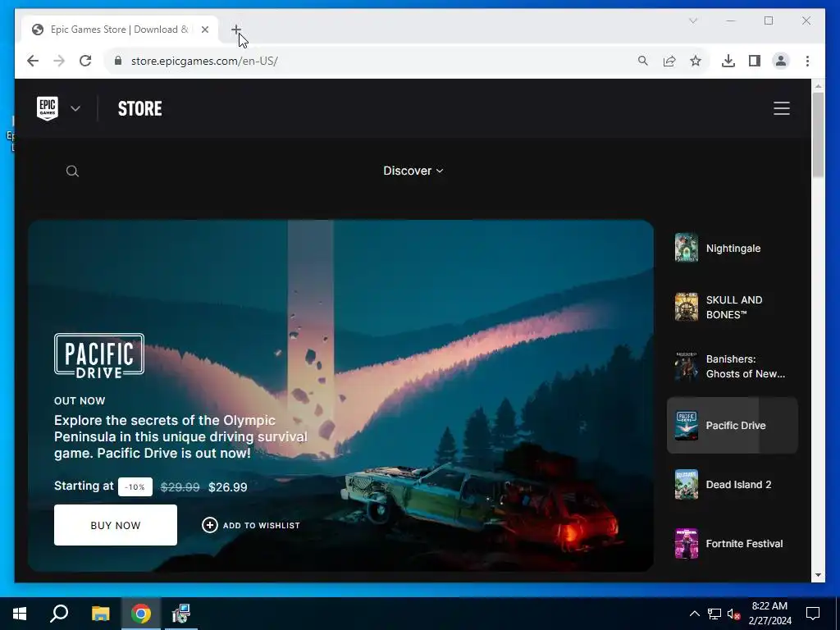Screen dimensions: 840x630
Task: Open the Chrome three-dot menu
Action: point(807,61)
